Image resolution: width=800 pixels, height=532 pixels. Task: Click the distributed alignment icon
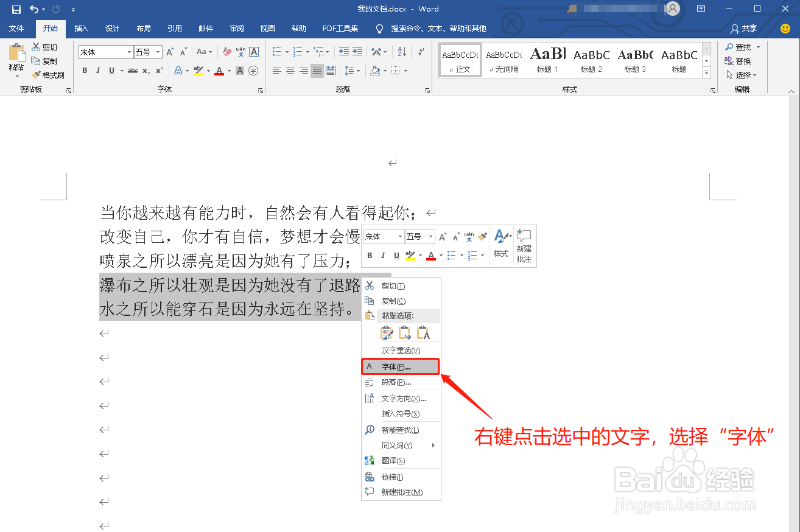331,71
